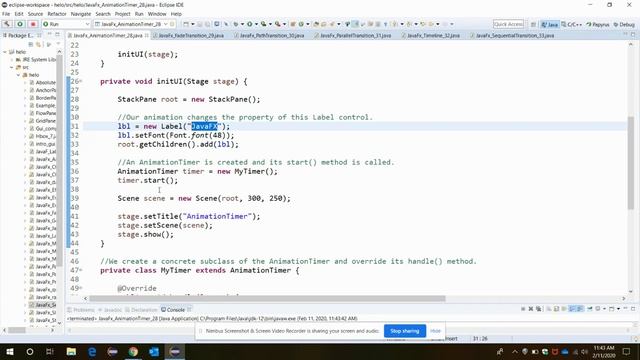Collapse the helo package node

18,75
